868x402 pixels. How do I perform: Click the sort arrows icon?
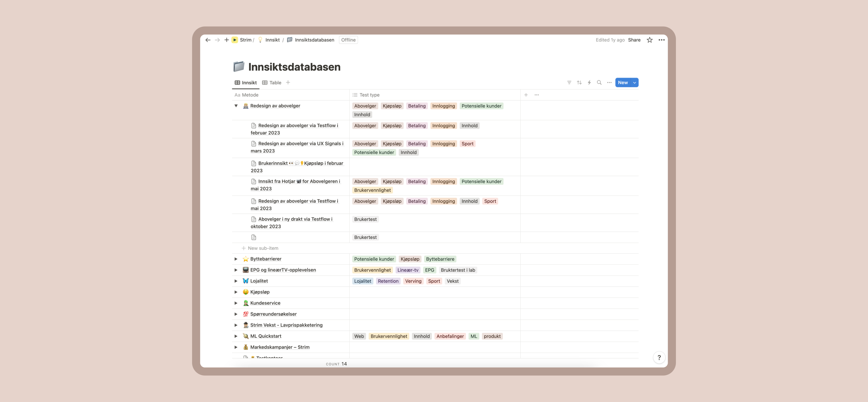(x=579, y=83)
